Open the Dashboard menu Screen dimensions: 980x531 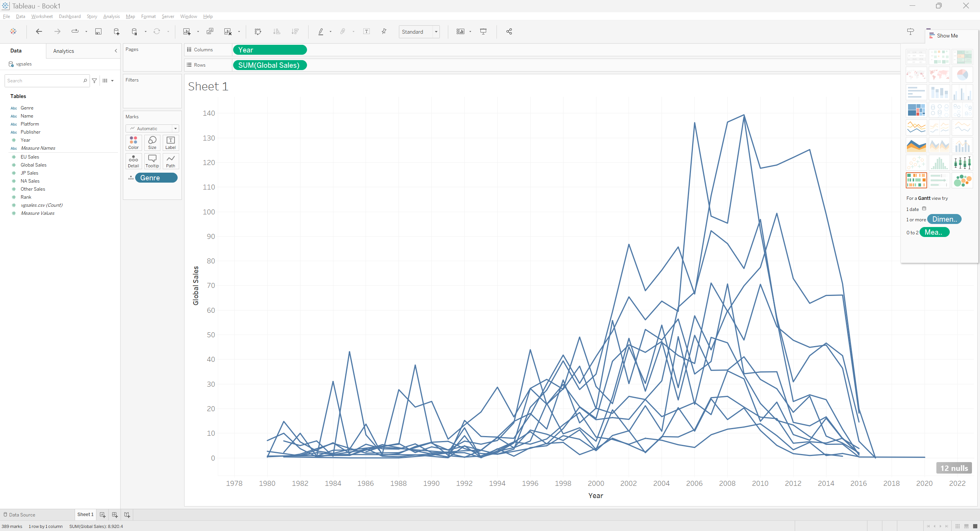[70, 16]
